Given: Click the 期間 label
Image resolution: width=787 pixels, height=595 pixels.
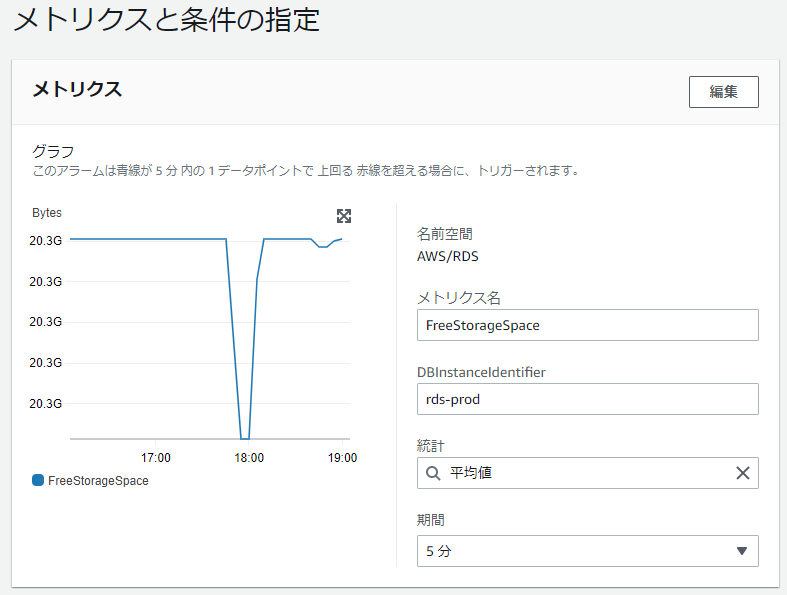Looking at the screenshot, I should pos(431,520).
